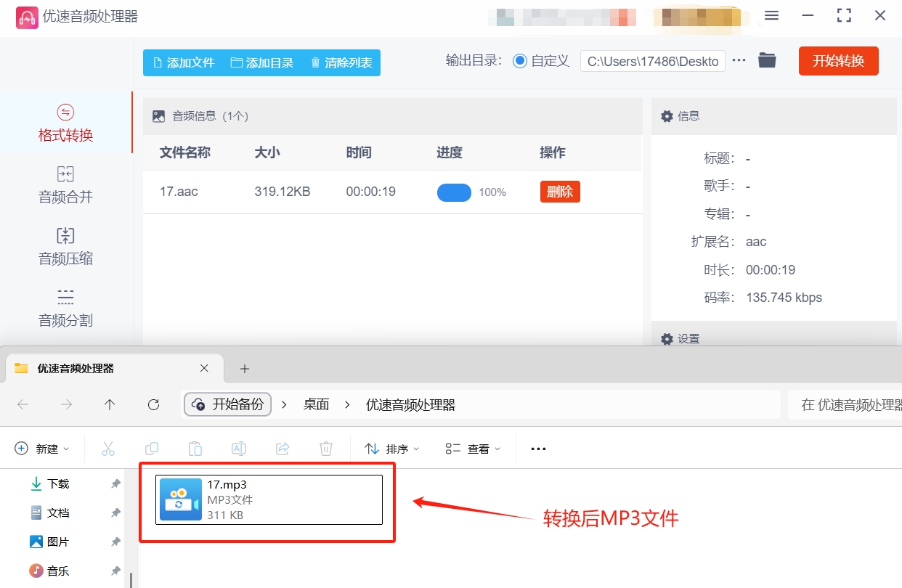Viewport: 902px width, 588px height.
Task: Click the 添加目录 add folder button
Action: [x=262, y=62]
